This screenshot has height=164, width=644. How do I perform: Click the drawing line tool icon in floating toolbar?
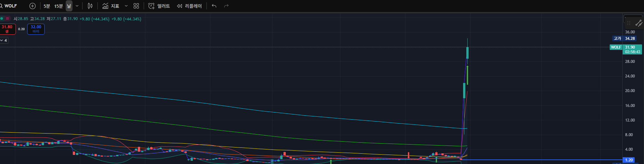638,23
